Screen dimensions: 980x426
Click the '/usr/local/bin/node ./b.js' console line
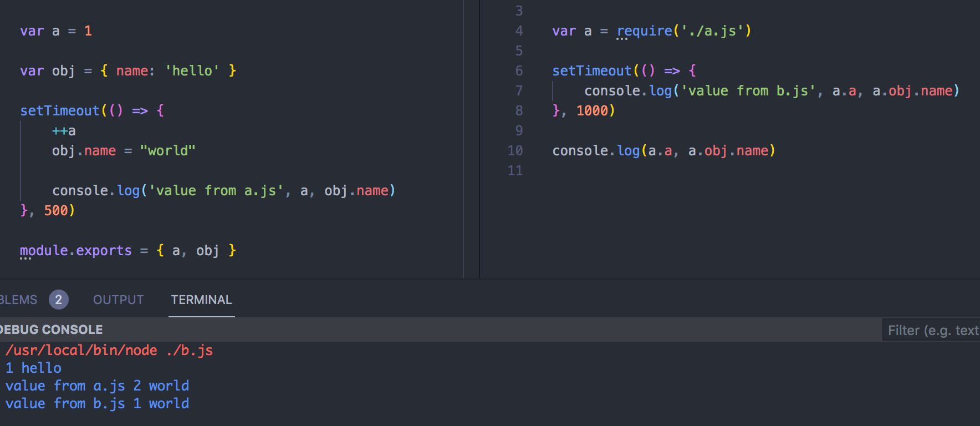[109, 350]
